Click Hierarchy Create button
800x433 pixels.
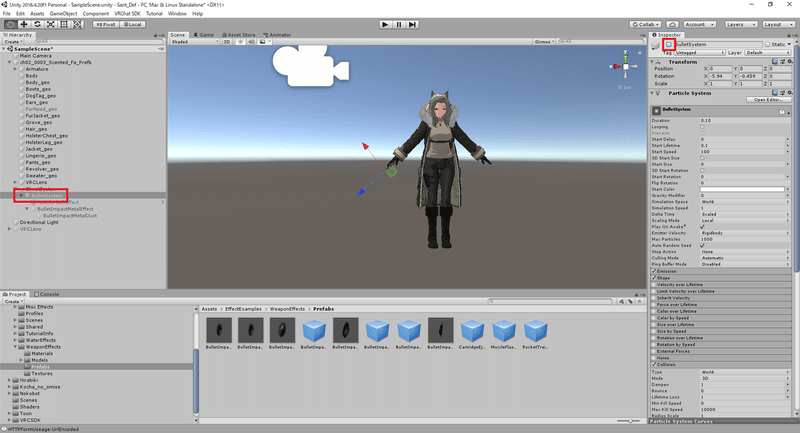point(13,41)
